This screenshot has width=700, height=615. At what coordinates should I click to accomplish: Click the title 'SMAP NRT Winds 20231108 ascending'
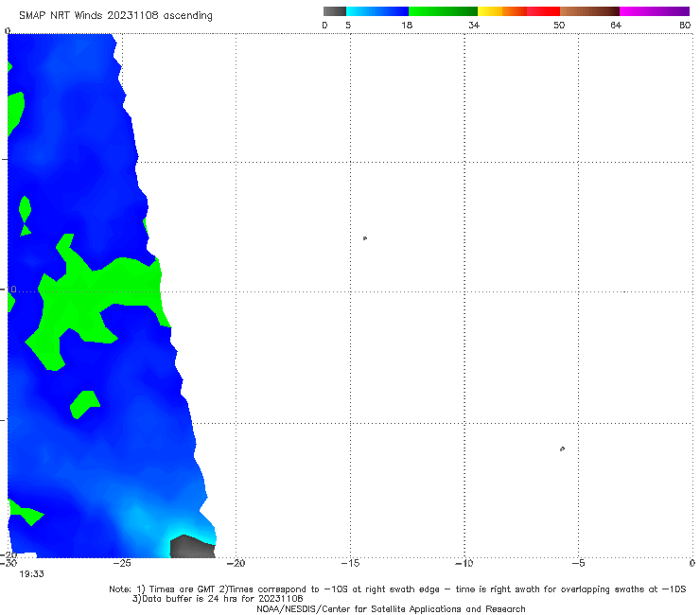[115, 16]
